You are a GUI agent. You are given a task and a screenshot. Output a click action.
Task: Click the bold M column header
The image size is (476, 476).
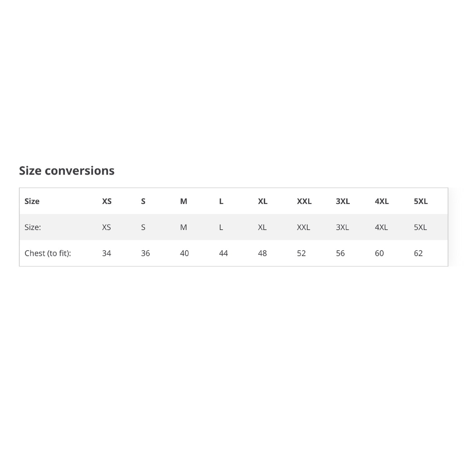[183, 201]
